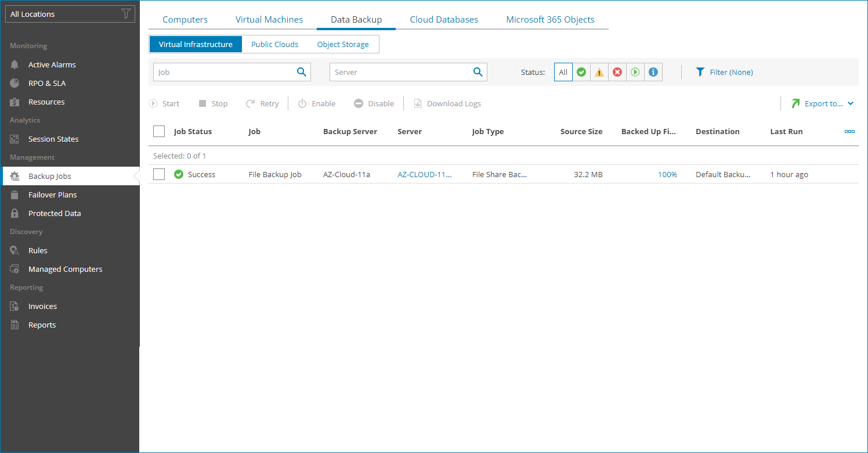
Task: Open column settings next to Last Run header
Action: tap(849, 131)
